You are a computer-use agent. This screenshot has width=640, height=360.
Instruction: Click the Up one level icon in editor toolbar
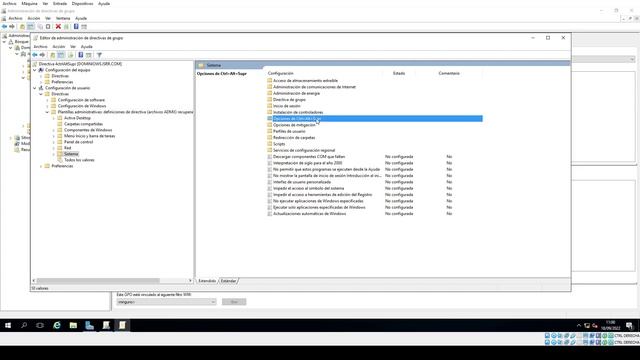[x=53, y=55]
